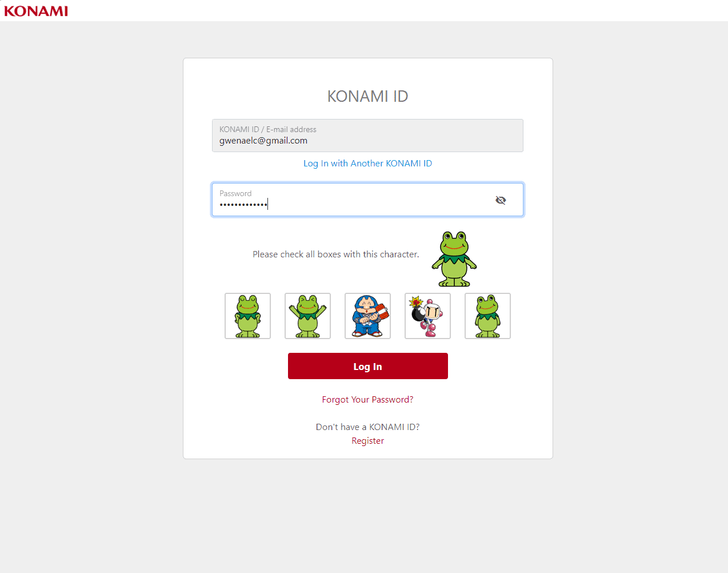728x573 pixels.
Task: Focus the Password input field
Action: pos(367,200)
